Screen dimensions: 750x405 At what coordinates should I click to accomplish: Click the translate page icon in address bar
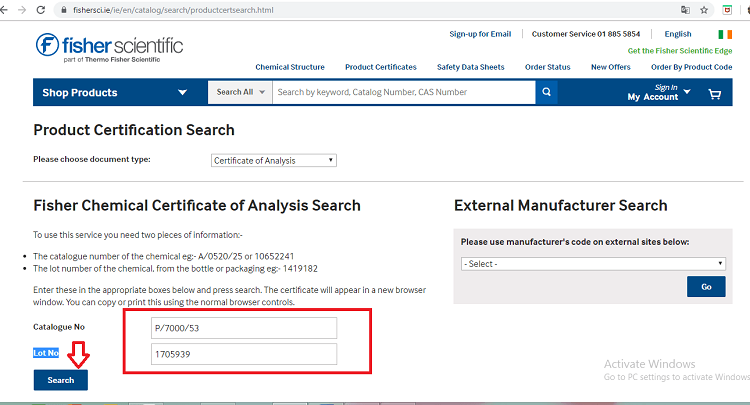coord(685,10)
